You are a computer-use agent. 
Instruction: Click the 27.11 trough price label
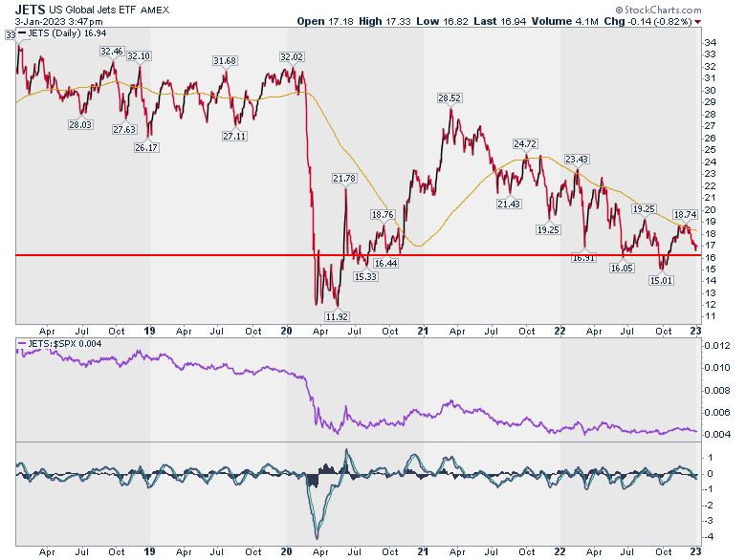click(x=234, y=136)
